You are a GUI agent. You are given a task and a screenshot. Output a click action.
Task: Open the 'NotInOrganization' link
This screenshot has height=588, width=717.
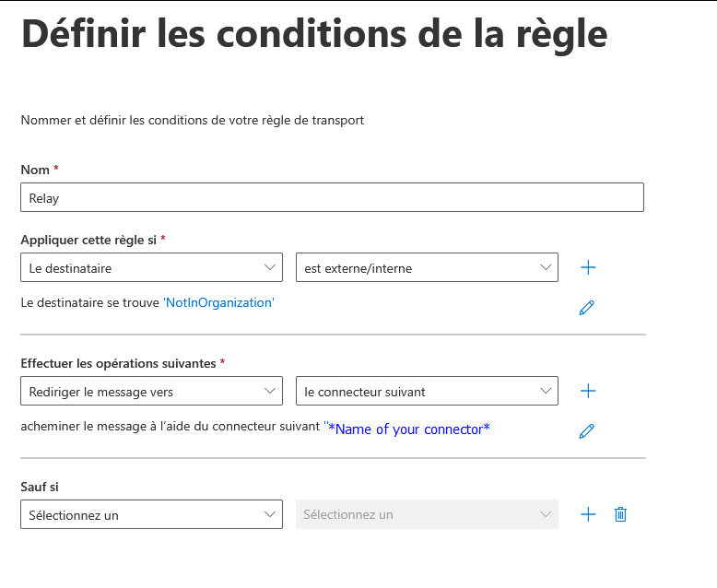[x=219, y=302]
